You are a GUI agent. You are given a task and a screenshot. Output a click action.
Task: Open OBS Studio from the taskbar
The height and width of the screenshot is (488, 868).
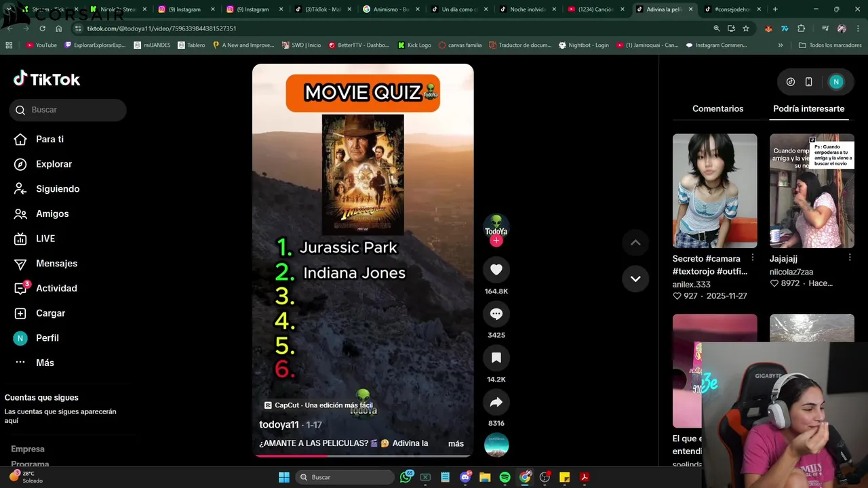pyautogui.click(x=545, y=477)
